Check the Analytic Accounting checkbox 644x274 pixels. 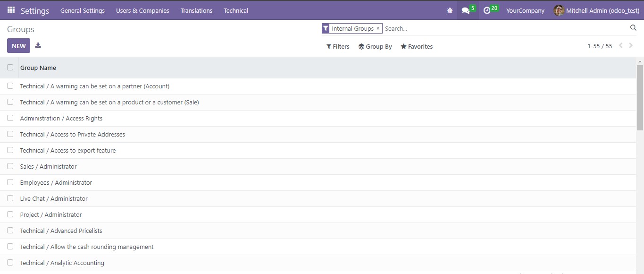pos(10,263)
